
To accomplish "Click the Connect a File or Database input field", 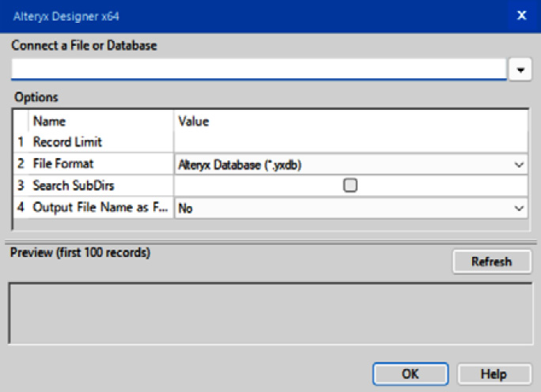I will point(259,70).
